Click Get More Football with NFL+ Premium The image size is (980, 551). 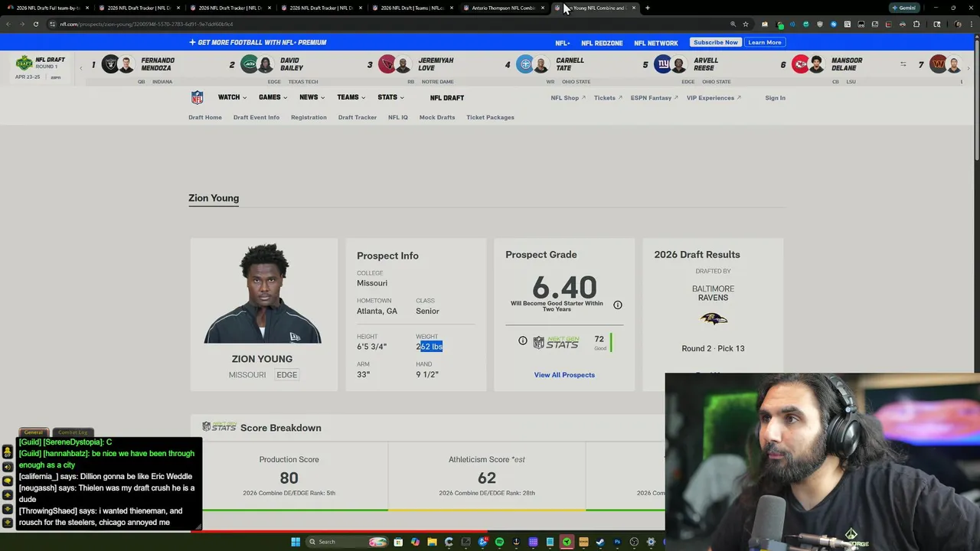258,42
